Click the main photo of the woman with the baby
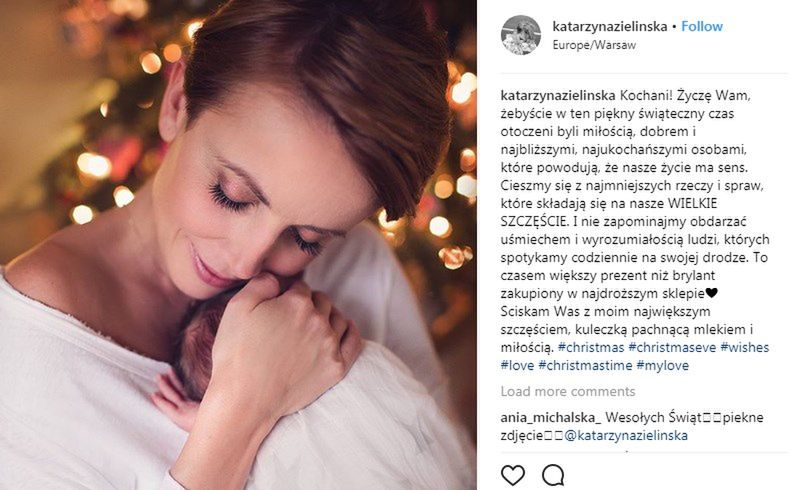 pos(238,245)
